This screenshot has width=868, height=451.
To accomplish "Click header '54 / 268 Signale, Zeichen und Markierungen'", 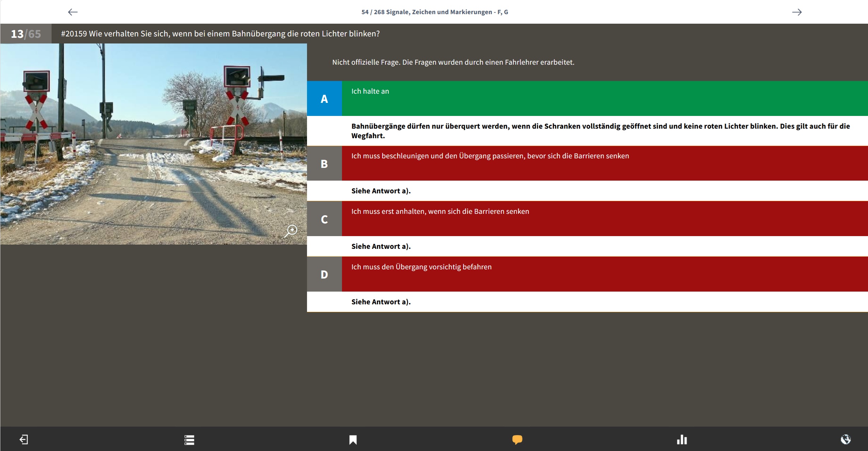I will click(x=435, y=12).
